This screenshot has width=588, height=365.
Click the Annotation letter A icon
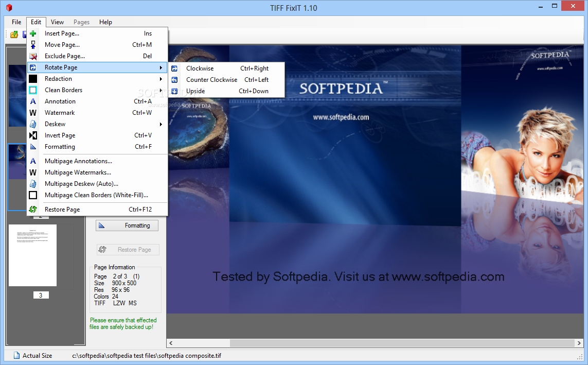point(33,101)
